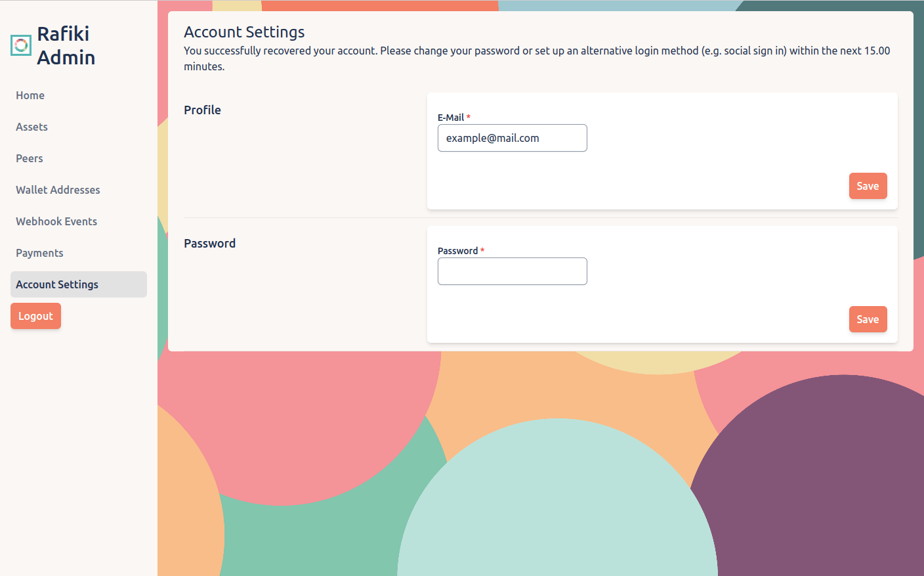Open the Home page
924x576 pixels.
[x=30, y=95]
